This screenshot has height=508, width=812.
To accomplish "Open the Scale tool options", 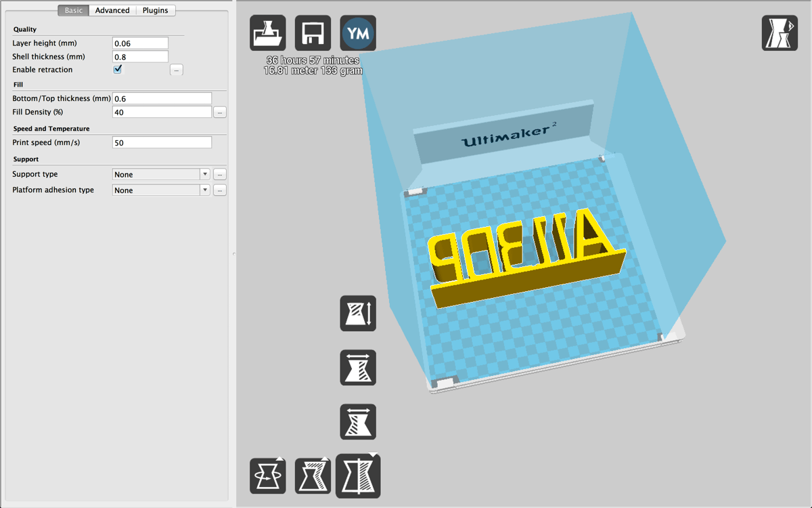I will [313, 475].
